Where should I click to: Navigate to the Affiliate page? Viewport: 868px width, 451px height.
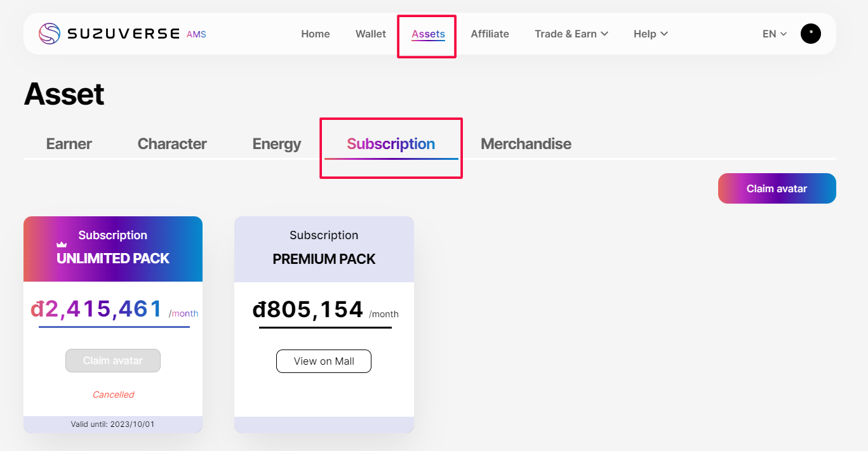[490, 34]
